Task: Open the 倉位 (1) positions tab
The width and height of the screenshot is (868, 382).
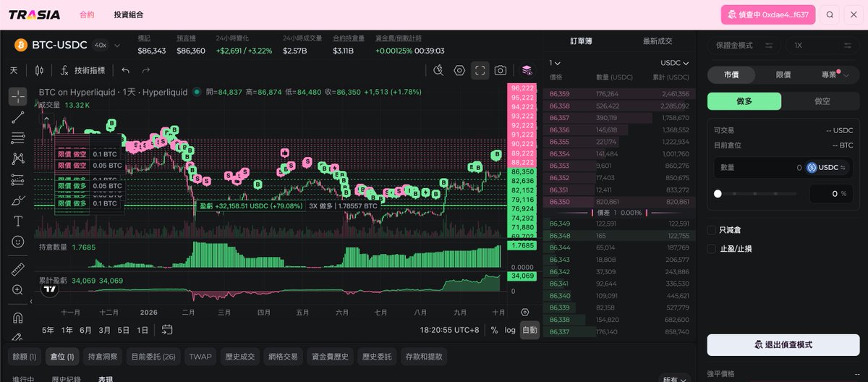Action: click(61, 356)
